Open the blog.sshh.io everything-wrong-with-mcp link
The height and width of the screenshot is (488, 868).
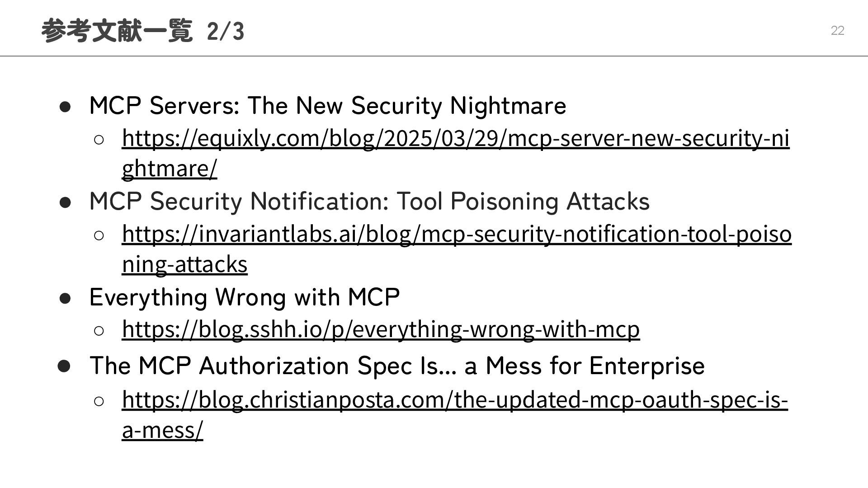[x=381, y=329]
